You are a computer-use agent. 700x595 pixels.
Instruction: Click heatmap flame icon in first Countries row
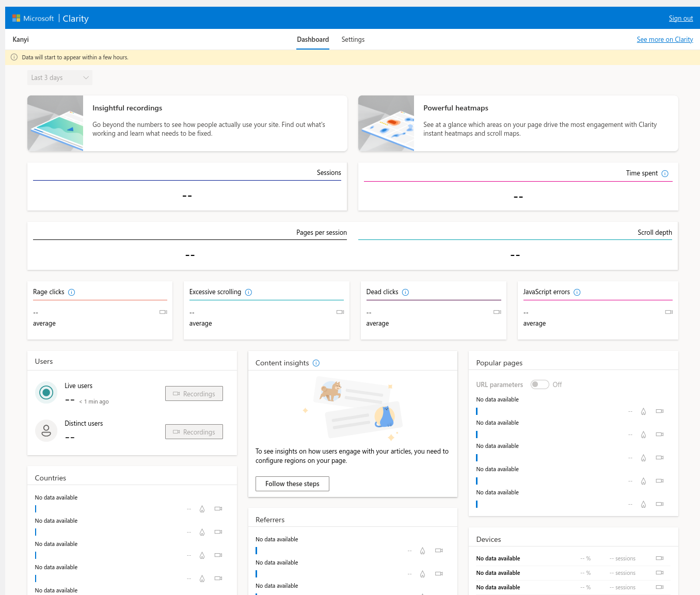pos(202,509)
